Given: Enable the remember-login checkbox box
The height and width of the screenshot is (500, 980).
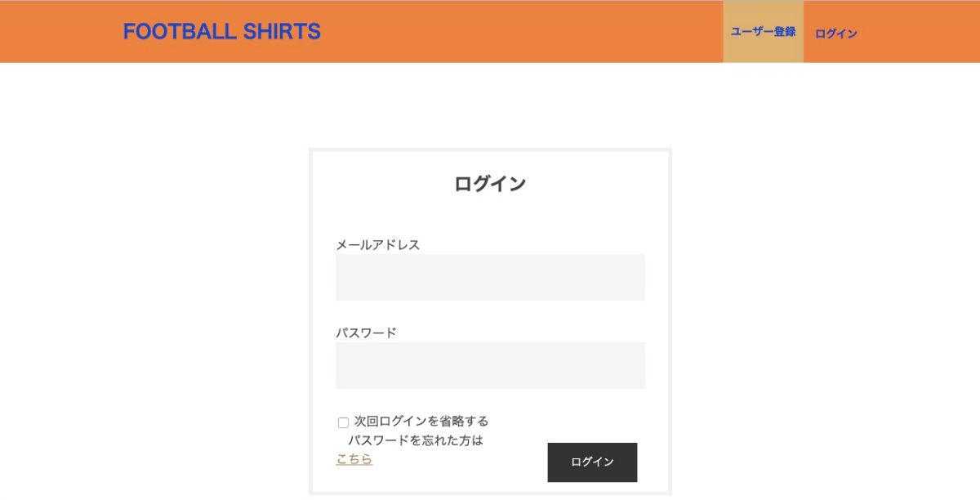Looking at the screenshot, I should [343, 422].
